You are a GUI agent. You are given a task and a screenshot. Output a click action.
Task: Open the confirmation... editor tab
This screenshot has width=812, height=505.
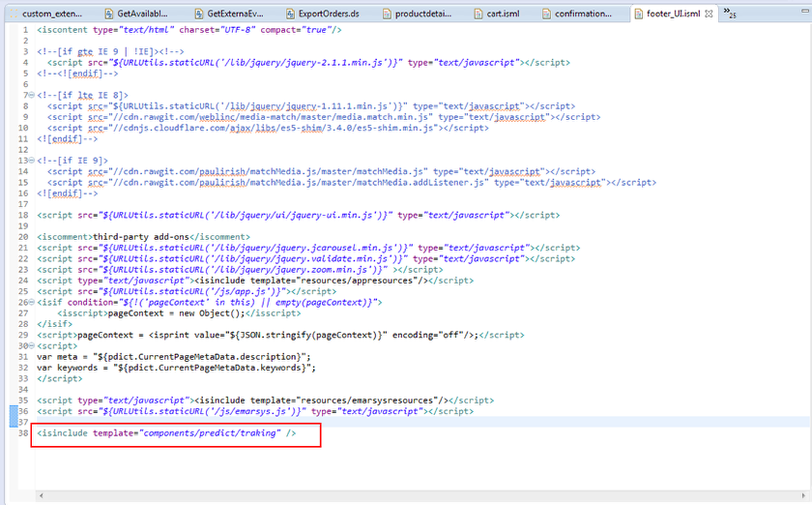click(577, 14)
